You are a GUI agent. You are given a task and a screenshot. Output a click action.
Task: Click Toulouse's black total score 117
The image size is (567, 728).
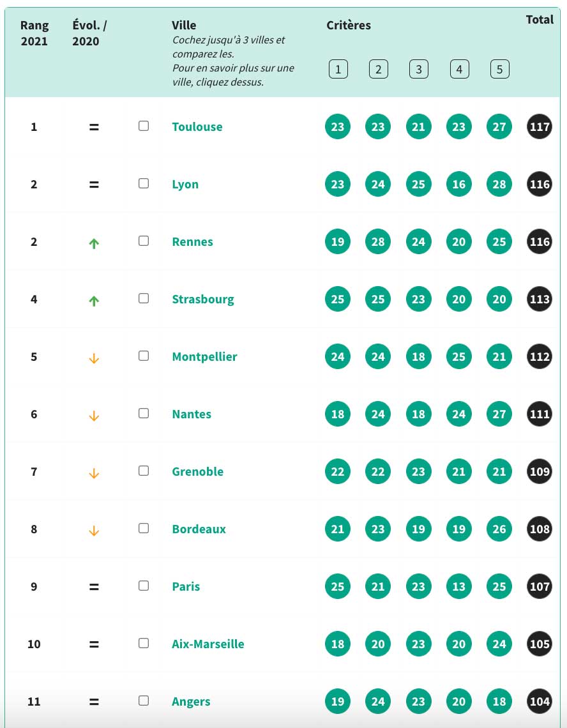540,126
